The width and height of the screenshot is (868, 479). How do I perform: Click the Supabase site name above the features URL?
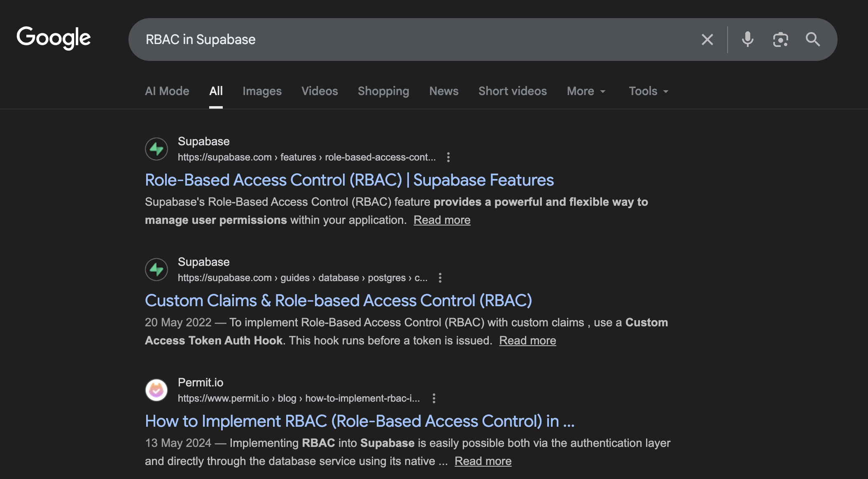(204, 142)
